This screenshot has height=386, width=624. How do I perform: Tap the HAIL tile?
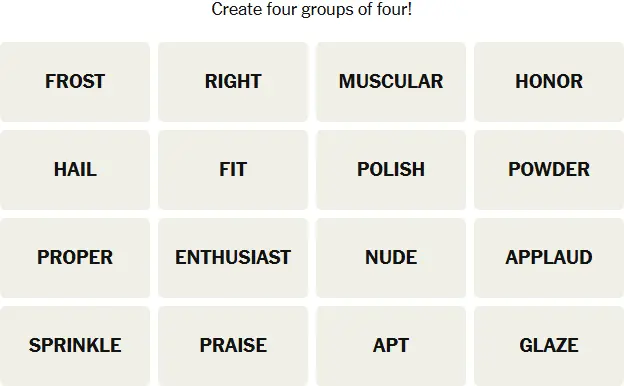coord(75,170)
